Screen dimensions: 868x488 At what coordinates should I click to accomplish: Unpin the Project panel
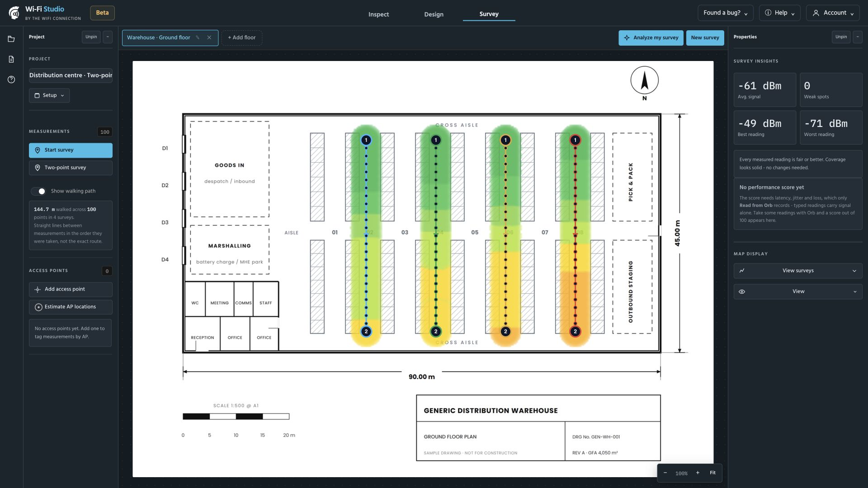(x=91, y=37)
